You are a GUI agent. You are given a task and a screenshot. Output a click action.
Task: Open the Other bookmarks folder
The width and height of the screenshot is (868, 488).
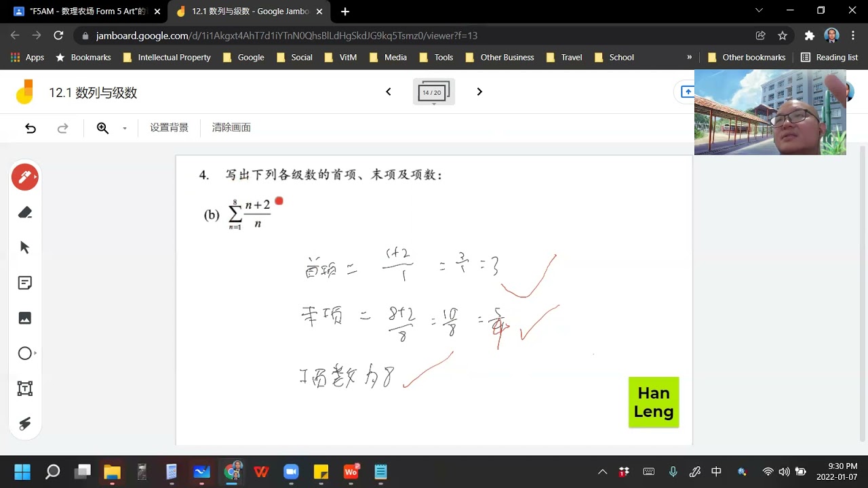tap(747, 58)
